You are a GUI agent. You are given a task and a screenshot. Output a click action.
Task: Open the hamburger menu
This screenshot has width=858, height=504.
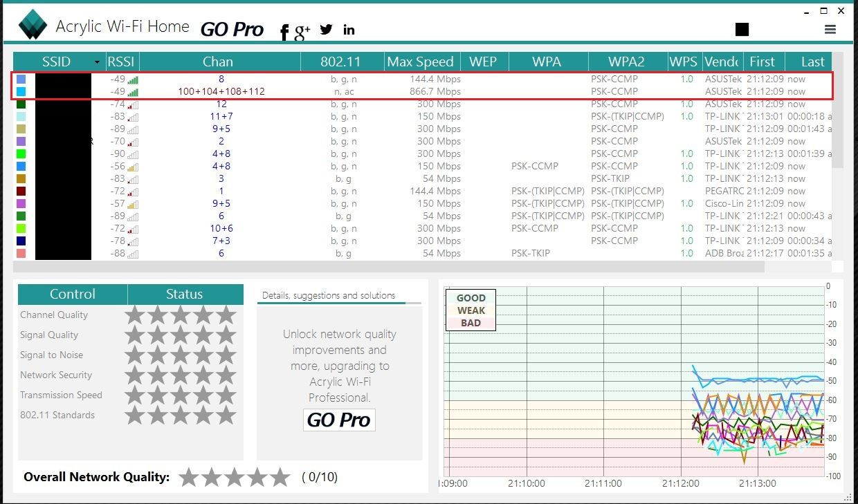830,30
